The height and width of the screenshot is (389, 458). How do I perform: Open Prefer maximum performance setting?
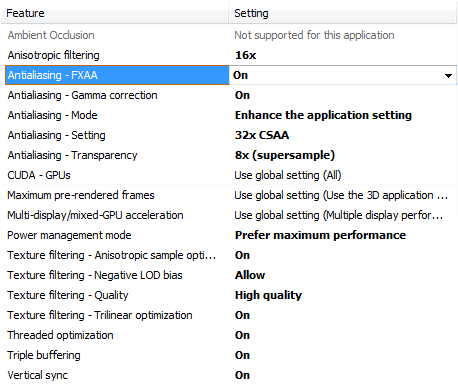point(320,235)
